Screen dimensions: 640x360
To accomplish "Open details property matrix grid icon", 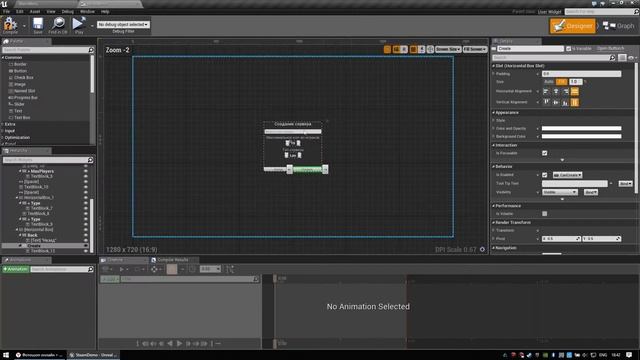I will 622,58.
